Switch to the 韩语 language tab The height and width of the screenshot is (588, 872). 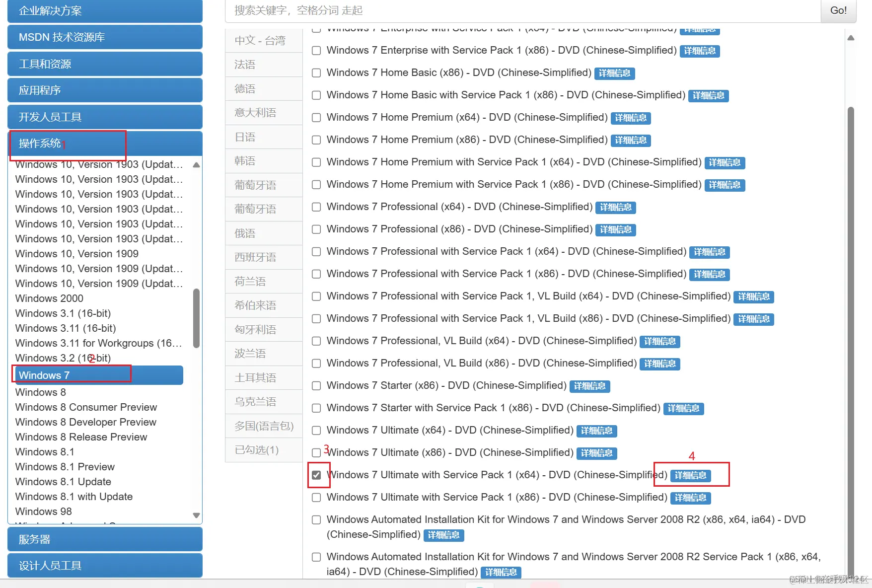[264, 161]
